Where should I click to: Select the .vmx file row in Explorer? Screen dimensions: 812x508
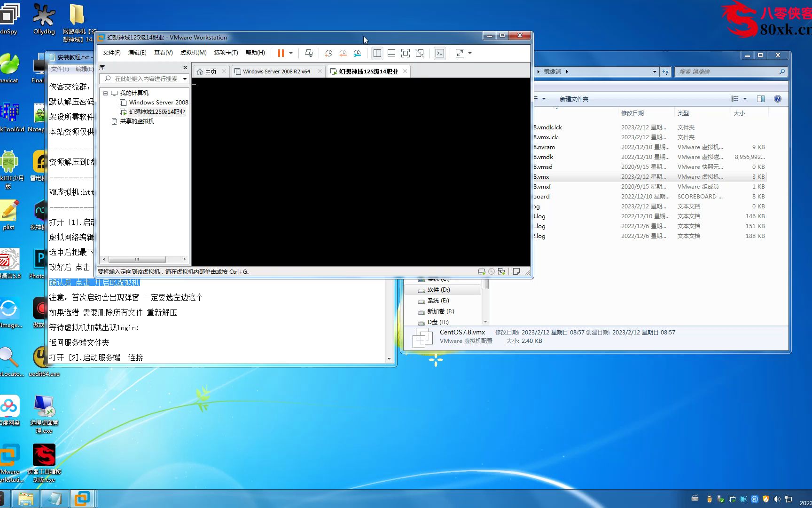[650, 177]
